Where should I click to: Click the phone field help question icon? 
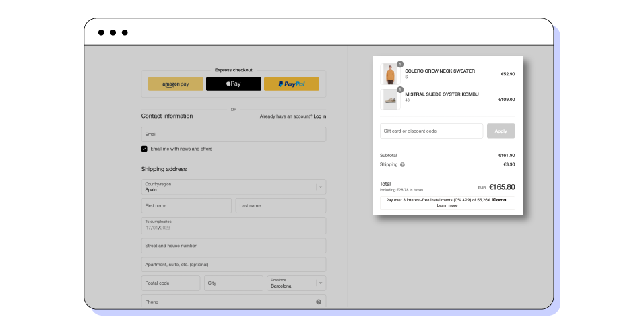point(319,302)
